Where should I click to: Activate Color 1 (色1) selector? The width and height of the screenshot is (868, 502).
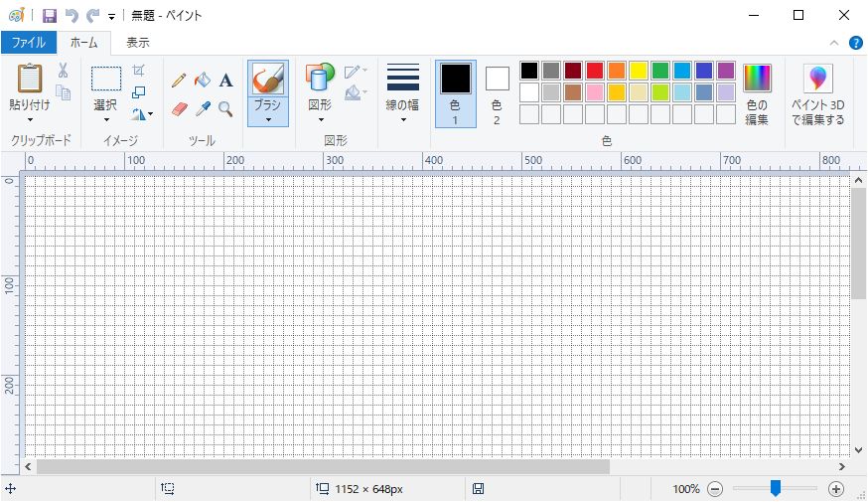pos(456,93)
